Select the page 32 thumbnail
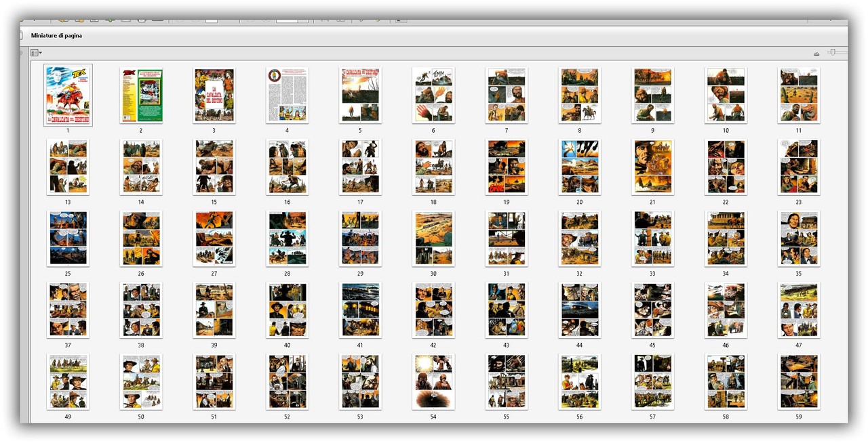Image resolution: width=868 pixels, height=443 pixels. point(580,238)
